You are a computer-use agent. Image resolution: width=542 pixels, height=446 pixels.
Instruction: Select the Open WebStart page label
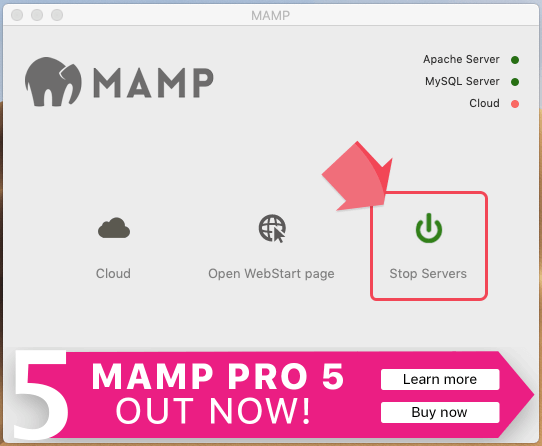pyautogui.click(x=271, y=273)
